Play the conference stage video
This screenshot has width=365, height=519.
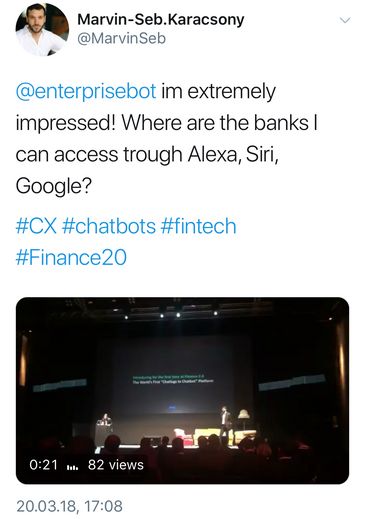pos(182,390)
